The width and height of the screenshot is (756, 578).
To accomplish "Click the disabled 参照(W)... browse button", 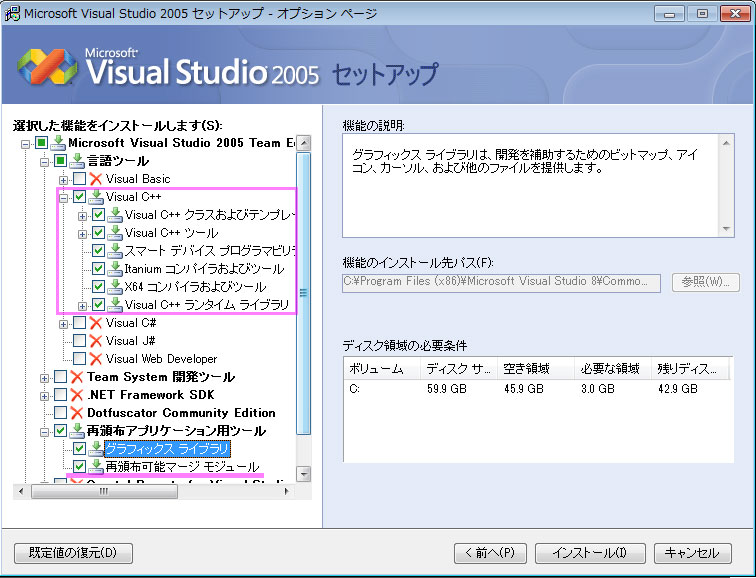I will point(705,282).
